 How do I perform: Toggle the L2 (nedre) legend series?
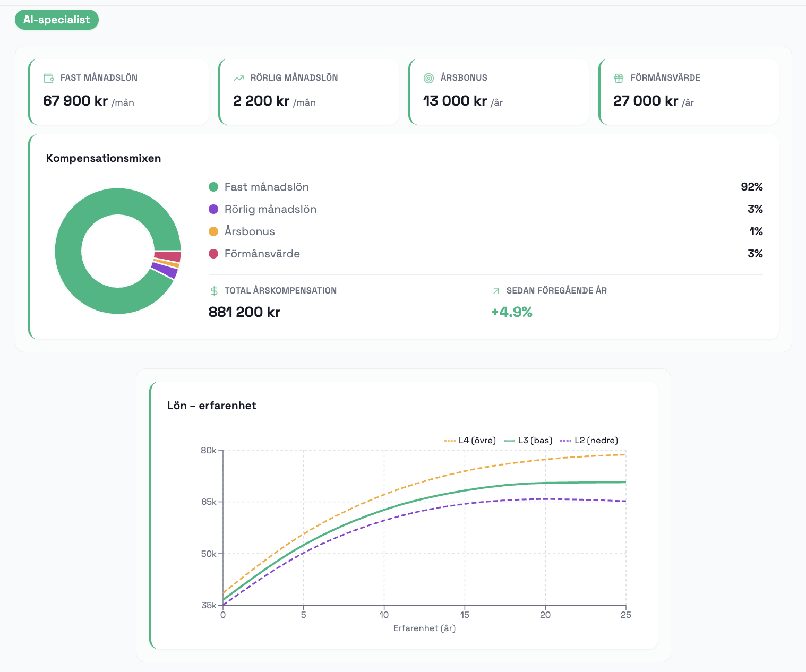tap(589, 441)
